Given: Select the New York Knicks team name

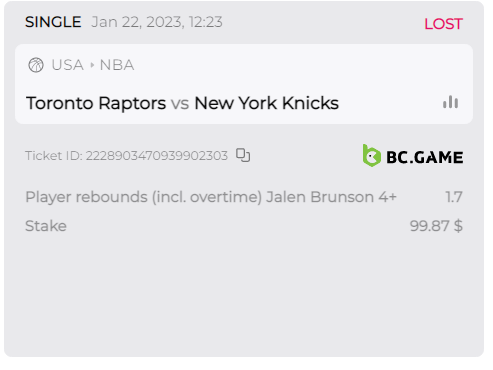Looking at the screenshot, I should click(x=267, y=103).
